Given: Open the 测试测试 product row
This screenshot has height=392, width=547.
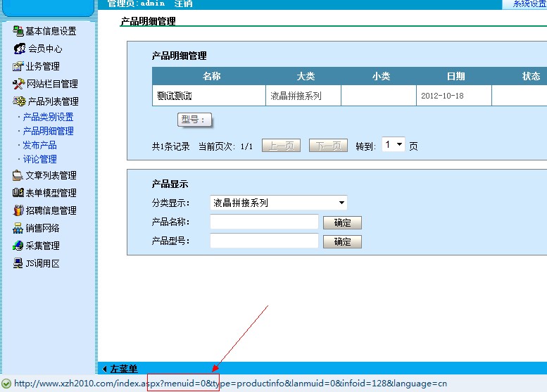Looking at the screenshot, I should [x=175, y=96].
